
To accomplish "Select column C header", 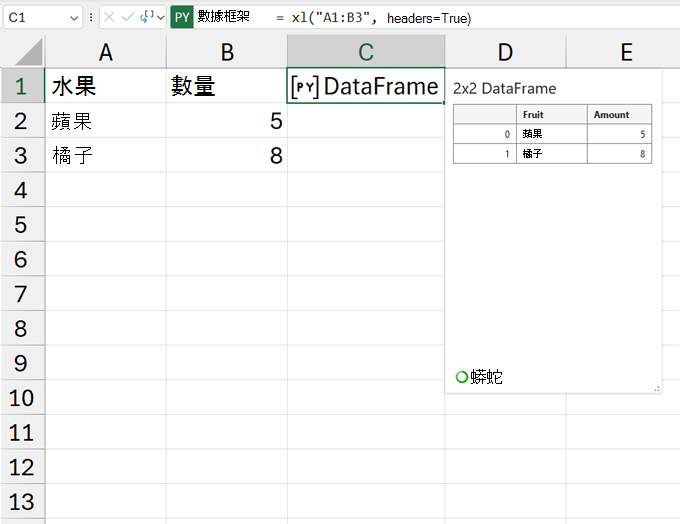I will click(366, 52).
